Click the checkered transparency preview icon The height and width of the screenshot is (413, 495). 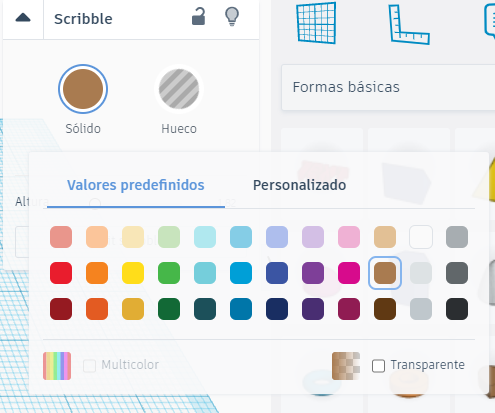click(346, 366)
